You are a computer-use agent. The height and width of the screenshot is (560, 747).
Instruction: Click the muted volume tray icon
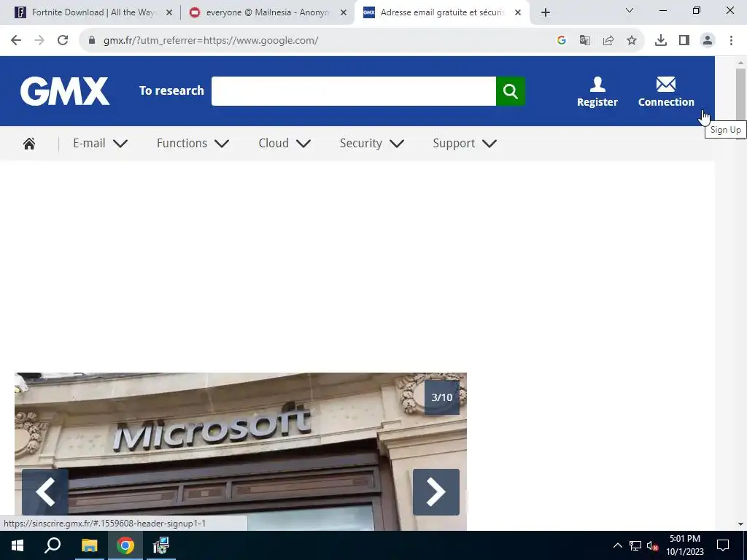point(652,545)
